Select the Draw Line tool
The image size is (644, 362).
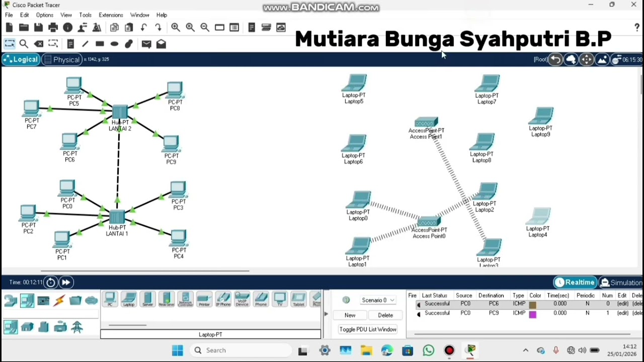(85, 44)
